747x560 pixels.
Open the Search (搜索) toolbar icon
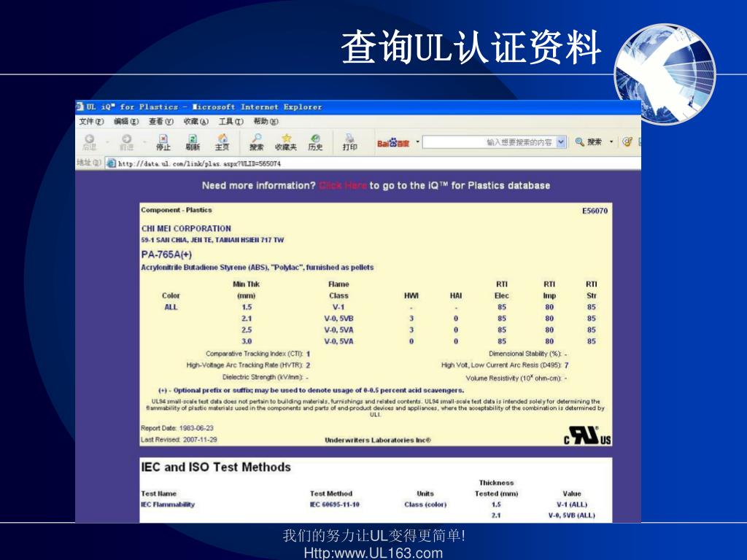pos(256,142)
